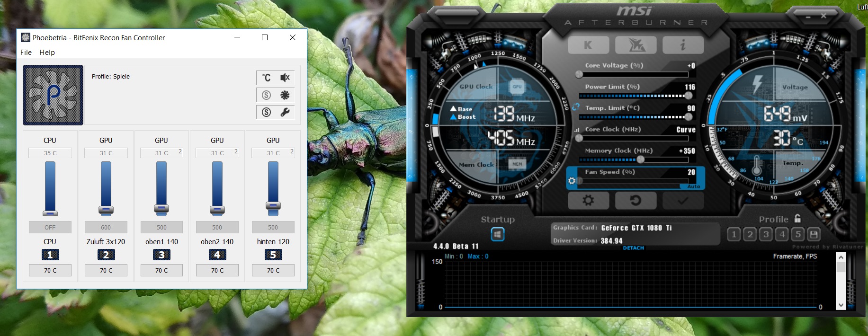Click the Profile: Spiele label in Phoebetria

click(x=111, y=76)
